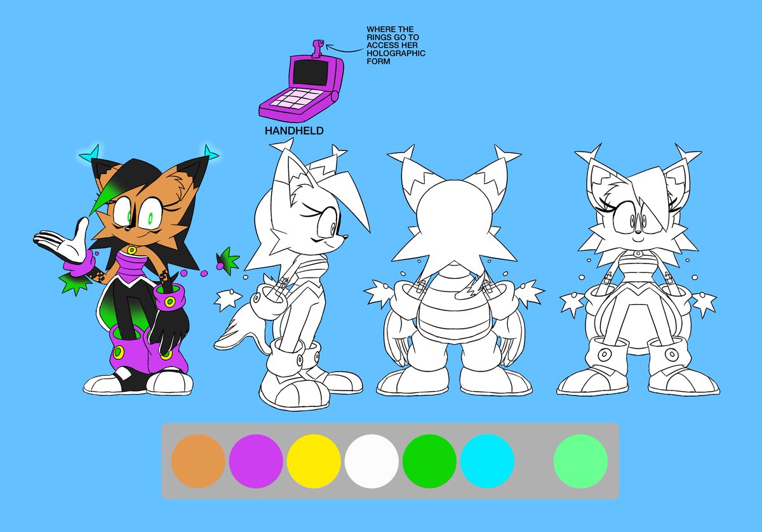Click the dark green color swatch
Image resolution: width=762 pixels, height=532 pixels.
430,461
